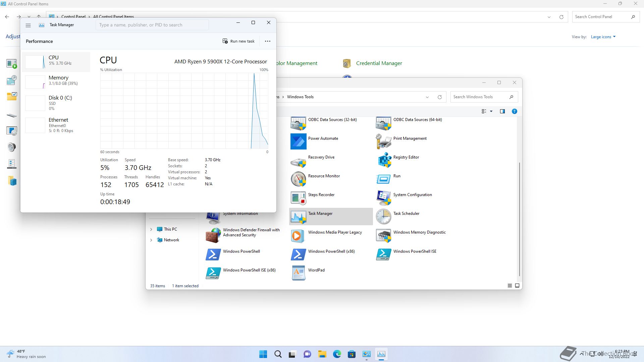Refresh the Control Panel window
The width and height of the screenshot is (644, 362).
click(x=561, y=17)
